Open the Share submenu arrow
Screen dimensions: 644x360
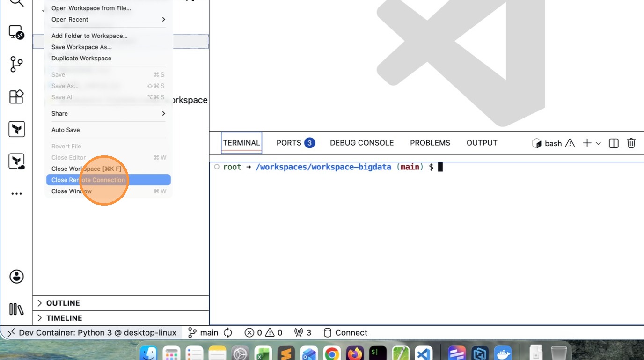pyautogui.click(x=163, y=114)
